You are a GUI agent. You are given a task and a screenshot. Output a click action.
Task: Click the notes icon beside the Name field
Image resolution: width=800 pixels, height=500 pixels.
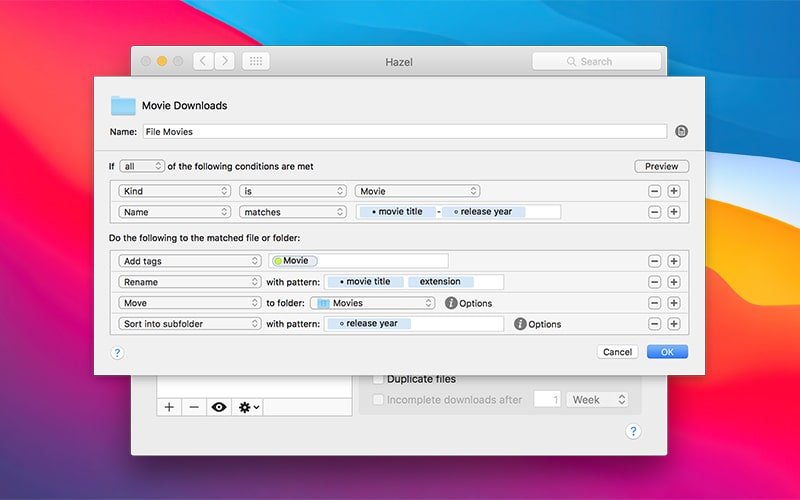tap(681, 131)
